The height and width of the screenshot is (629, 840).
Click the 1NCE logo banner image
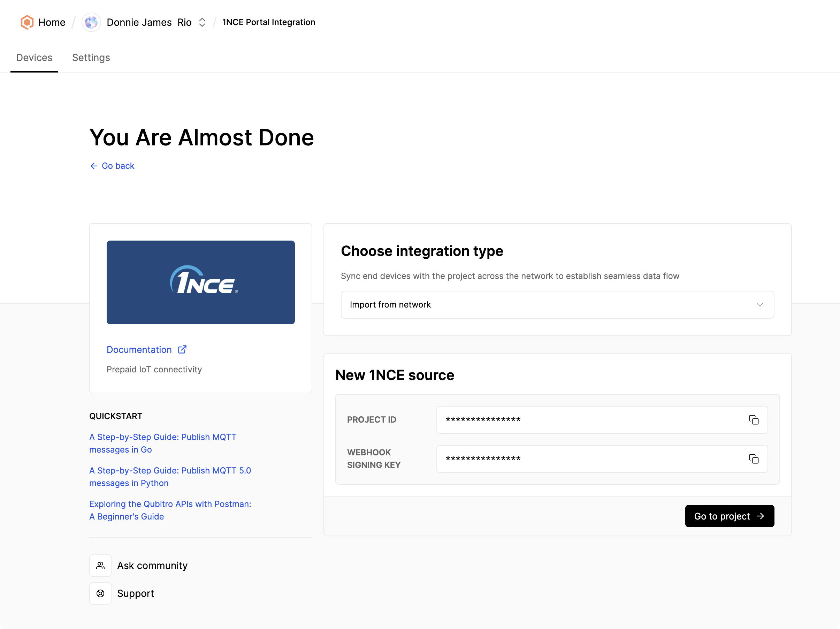point(200,282)
